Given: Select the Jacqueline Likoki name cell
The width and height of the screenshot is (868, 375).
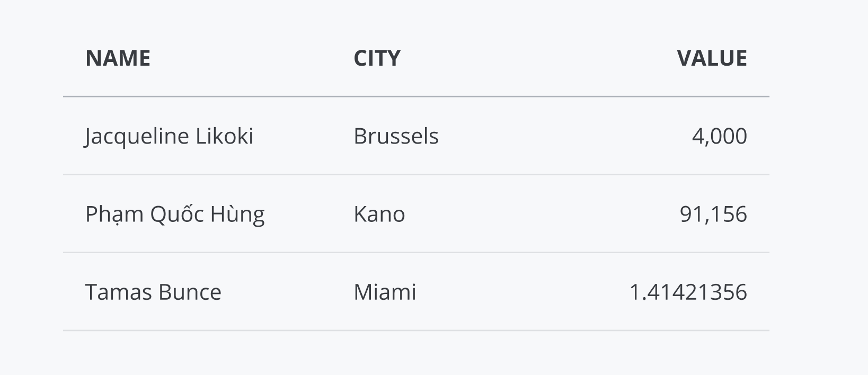Looking at the screenshot, I should pyautogui.click(x=169, y=136).
